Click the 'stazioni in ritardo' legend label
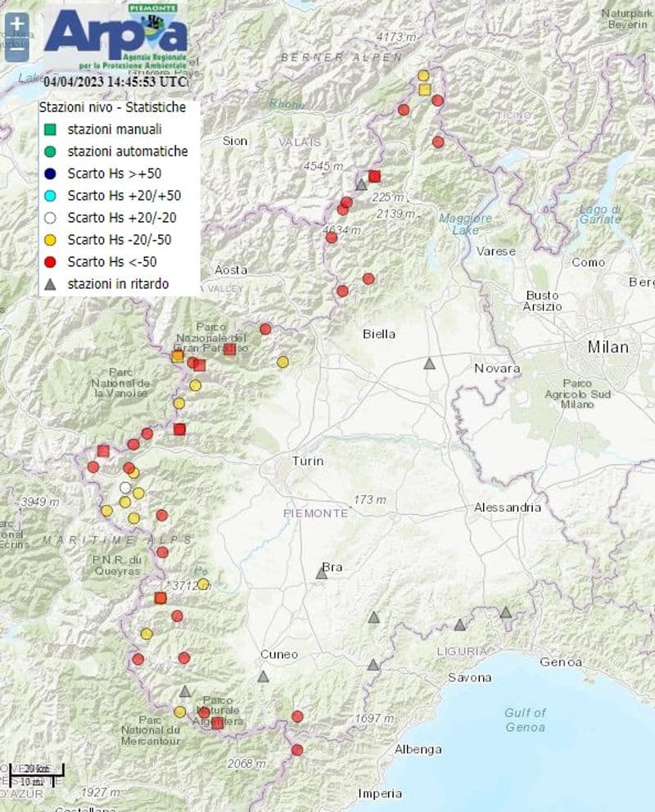This screenshot has height=812, width=655. pos(118,284)
